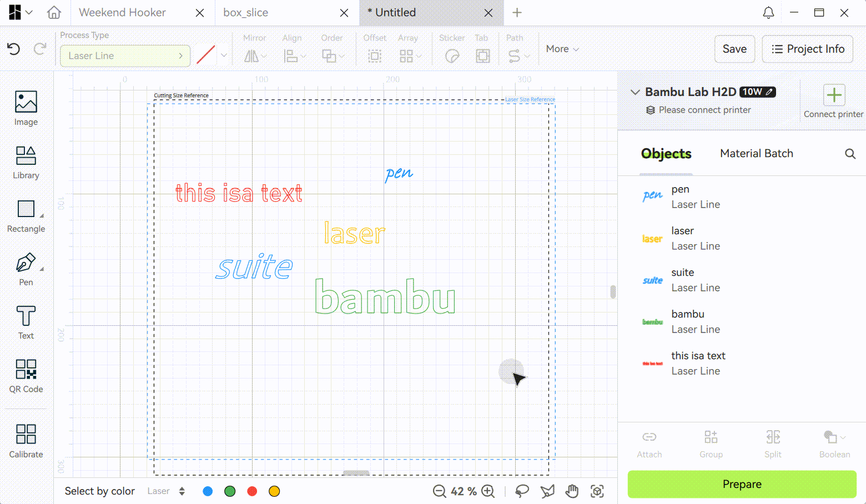Click the green bambu text on canvas
The height and width of the screenshot is (504, 866).
(x=385, y=297)
